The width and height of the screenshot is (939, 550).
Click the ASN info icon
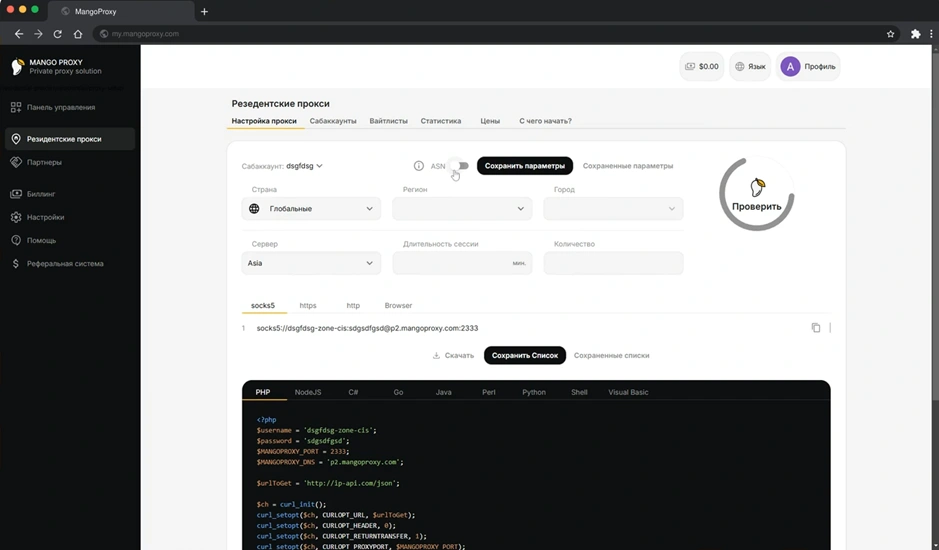tap(419, 166)
